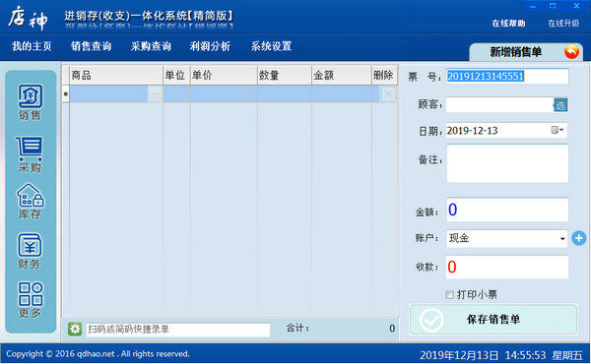This screenshot has height=364, width=591.
Task: Click the first row's 单价 cell
Action: click(224, 93)
